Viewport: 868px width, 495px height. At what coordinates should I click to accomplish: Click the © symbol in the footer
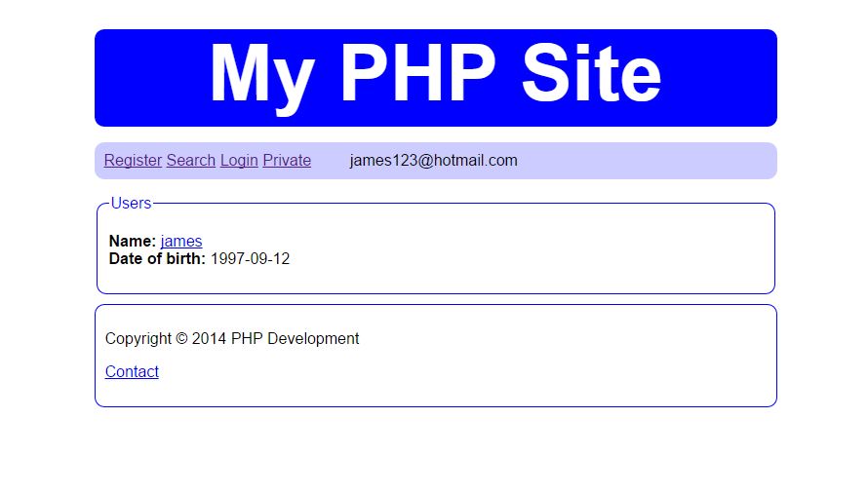[181, 339]
